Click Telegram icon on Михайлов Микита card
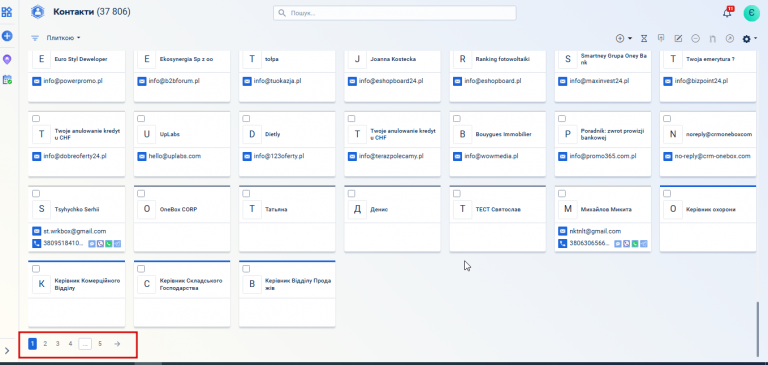Viewport: 768px width, 365px height. click(x=644, y=243)
